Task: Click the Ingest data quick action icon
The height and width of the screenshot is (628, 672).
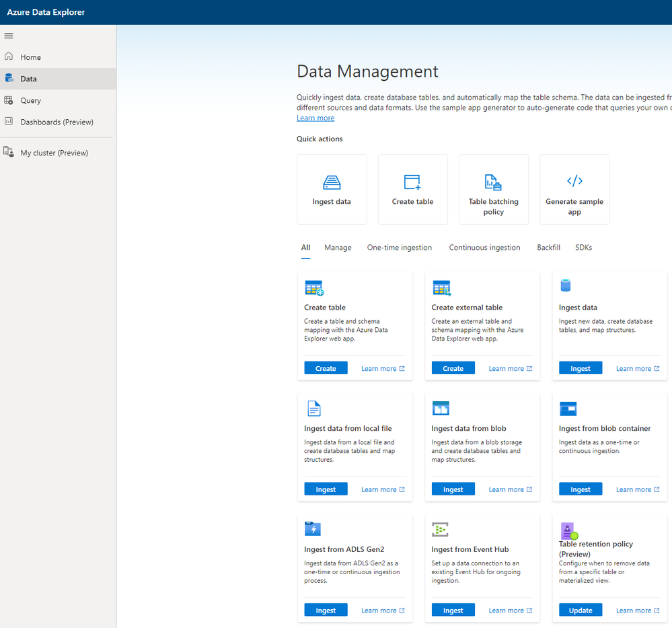Action: pos(332,182)
